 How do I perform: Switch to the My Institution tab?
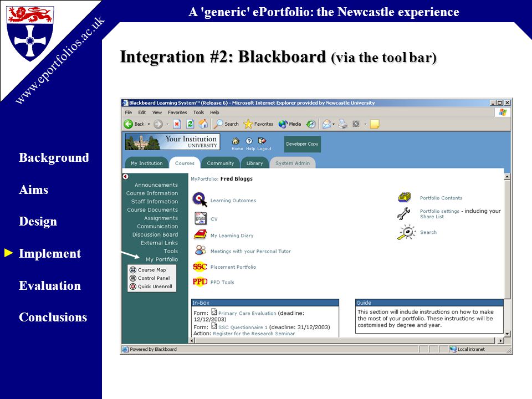pyautogui.click(x=146, y=163)
